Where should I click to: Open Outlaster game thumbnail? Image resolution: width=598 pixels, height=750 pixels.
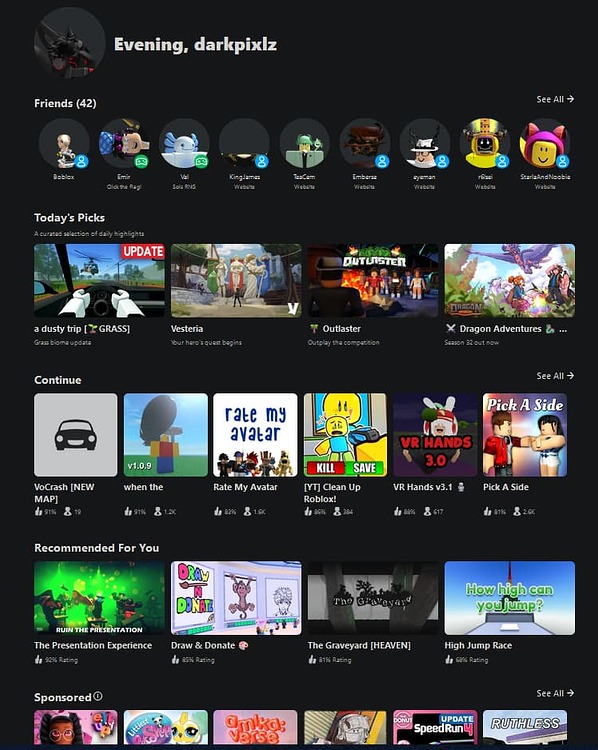[373, 281]
